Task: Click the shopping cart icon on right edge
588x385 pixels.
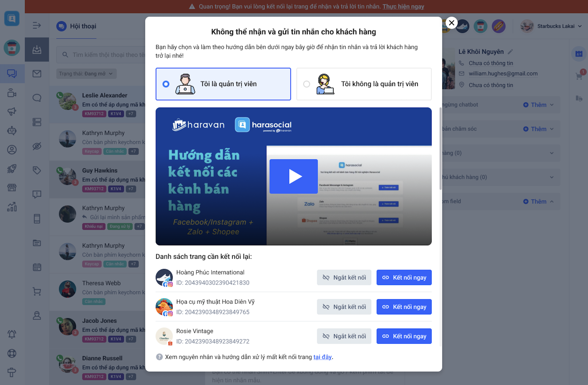Action: click(x=579, y=76)
